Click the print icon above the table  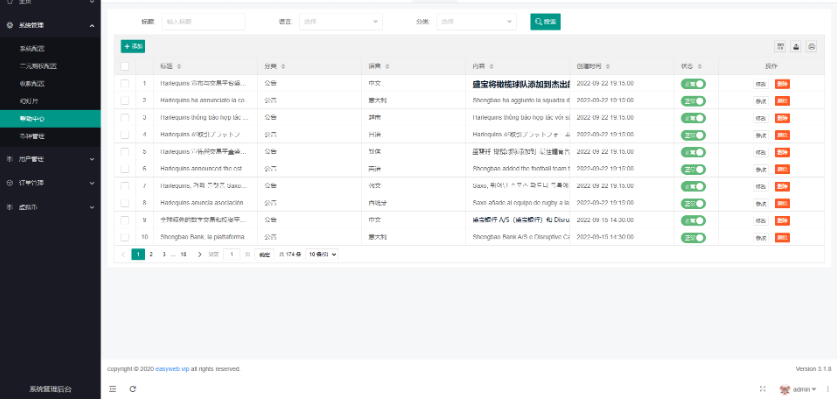(x=811, y=46)
